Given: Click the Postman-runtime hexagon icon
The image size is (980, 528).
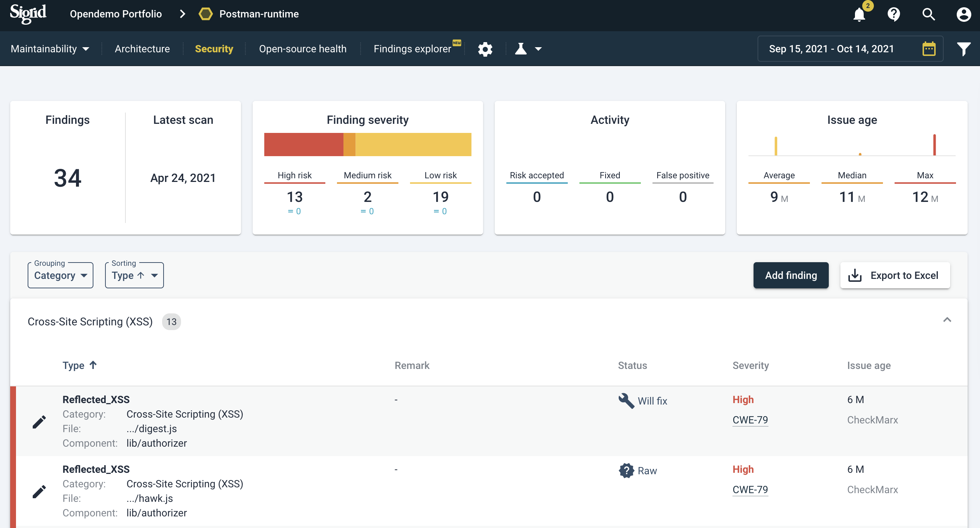Looking at the screenshot, I should (x=205, y=14).
